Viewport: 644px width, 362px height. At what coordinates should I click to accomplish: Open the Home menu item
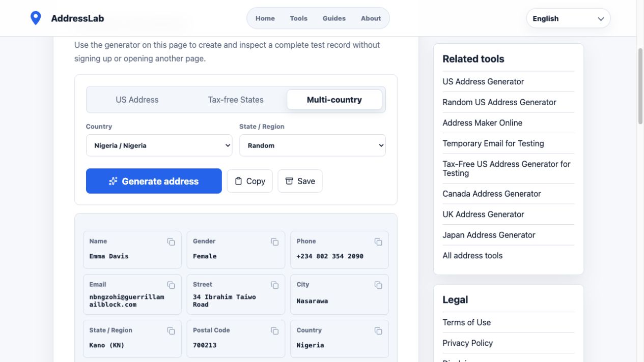(265, 18)
